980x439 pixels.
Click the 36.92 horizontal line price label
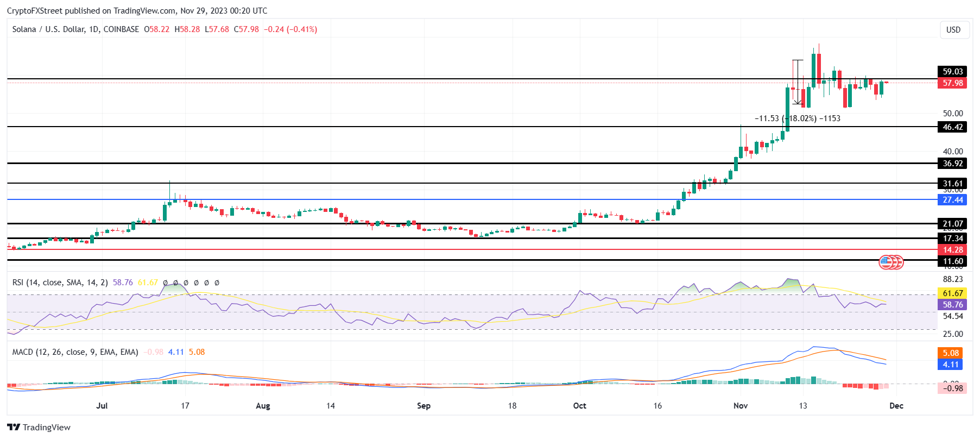point(952,164)
